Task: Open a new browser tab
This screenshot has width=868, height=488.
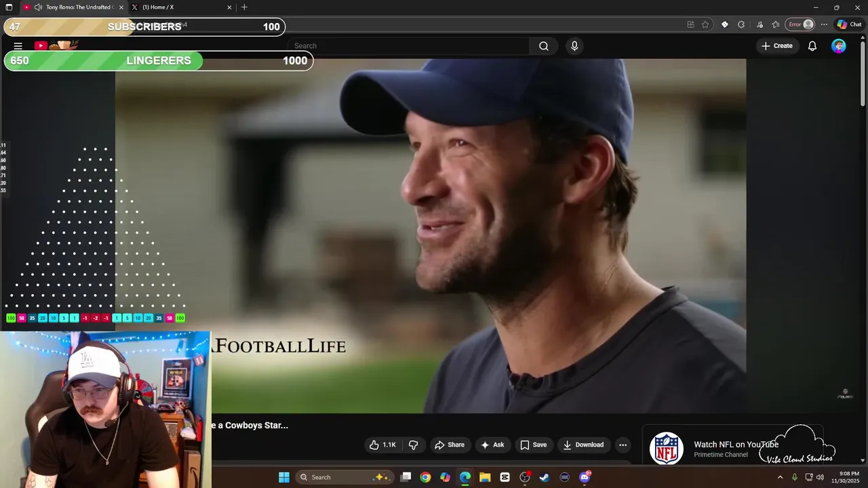Action: tap(244, 7)
